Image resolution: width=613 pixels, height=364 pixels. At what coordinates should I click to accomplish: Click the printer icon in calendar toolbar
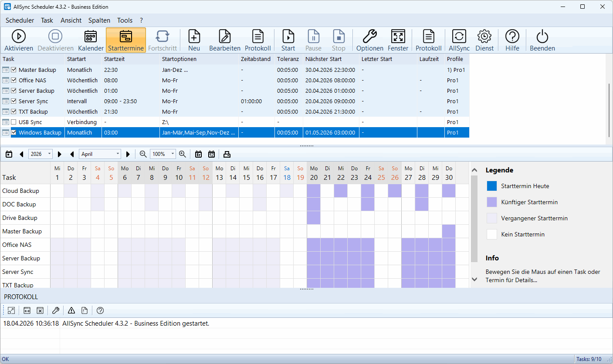(x=227, y=154)
